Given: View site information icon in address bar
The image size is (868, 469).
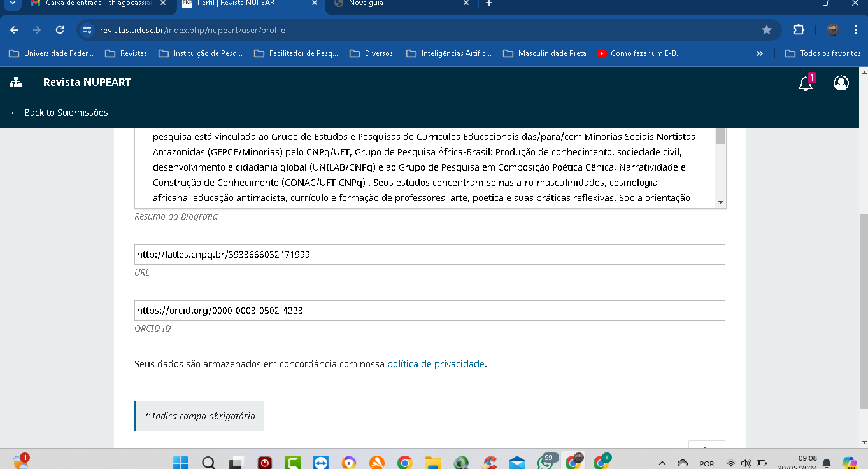Looking at the screenshot, I should (x=88, y=30).
